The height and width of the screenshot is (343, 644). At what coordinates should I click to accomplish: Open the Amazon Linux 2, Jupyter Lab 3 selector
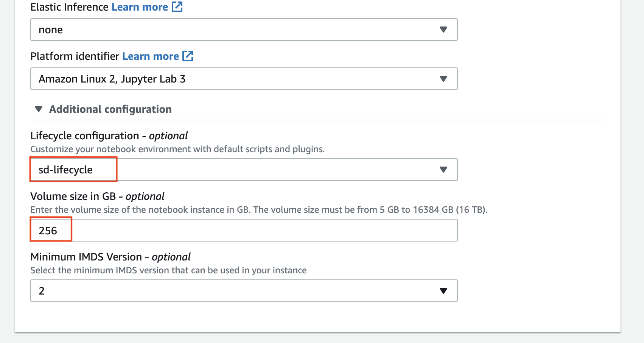[244, 79]
